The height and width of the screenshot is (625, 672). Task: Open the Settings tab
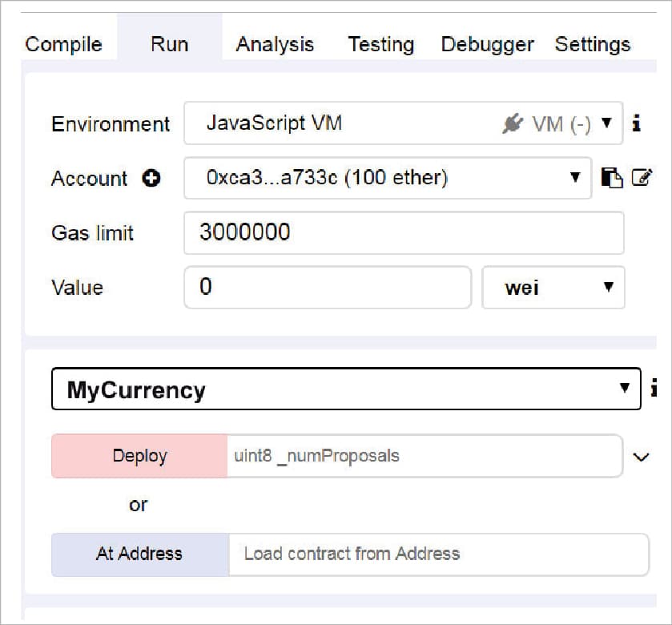tap(592, 44)
